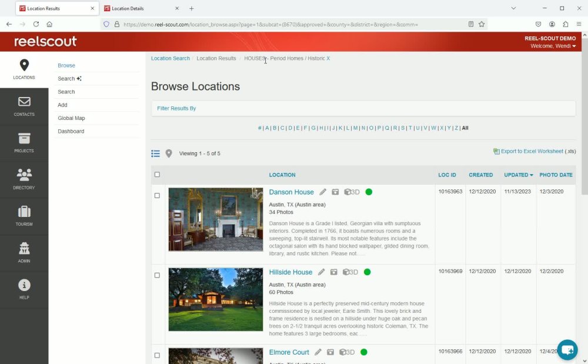Image resolution: width=588 pixels, height=364 pixels.
Task: Switch to list view icon
Action: pyautogui.click(x=155, y=153)
